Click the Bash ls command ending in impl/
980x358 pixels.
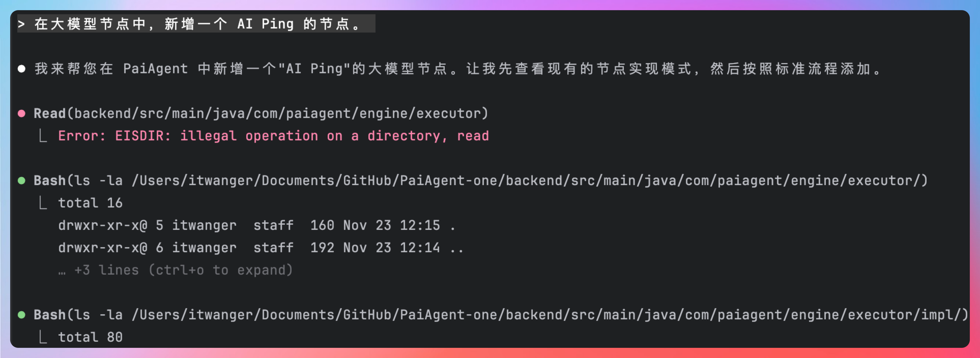[x=501, y=315]
